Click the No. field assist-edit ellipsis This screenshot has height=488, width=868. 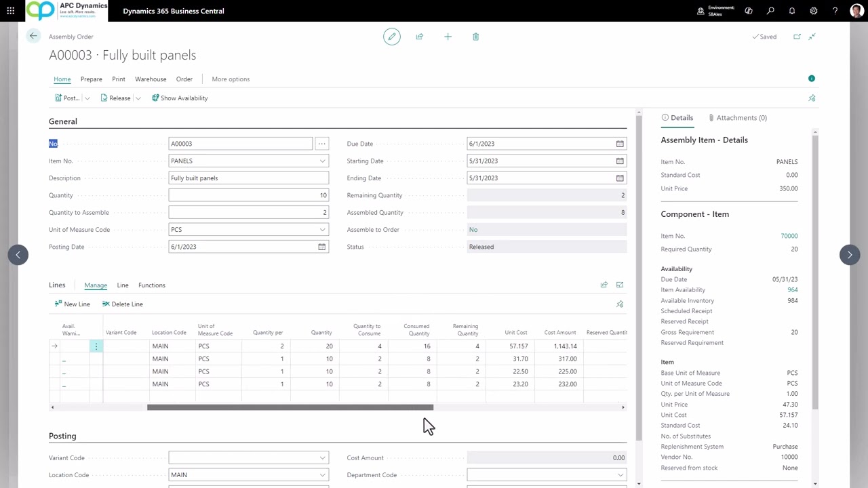point(321,144)
